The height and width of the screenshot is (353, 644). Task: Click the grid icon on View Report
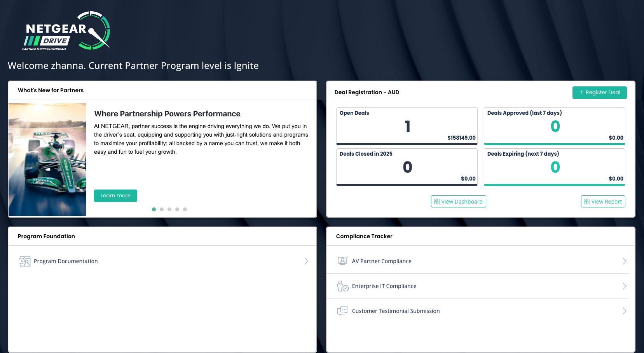(587, 202)
